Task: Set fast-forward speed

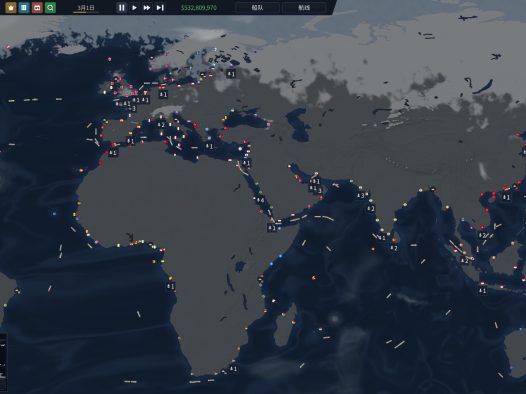Action: pyautogui.click(x=147, y=7)
